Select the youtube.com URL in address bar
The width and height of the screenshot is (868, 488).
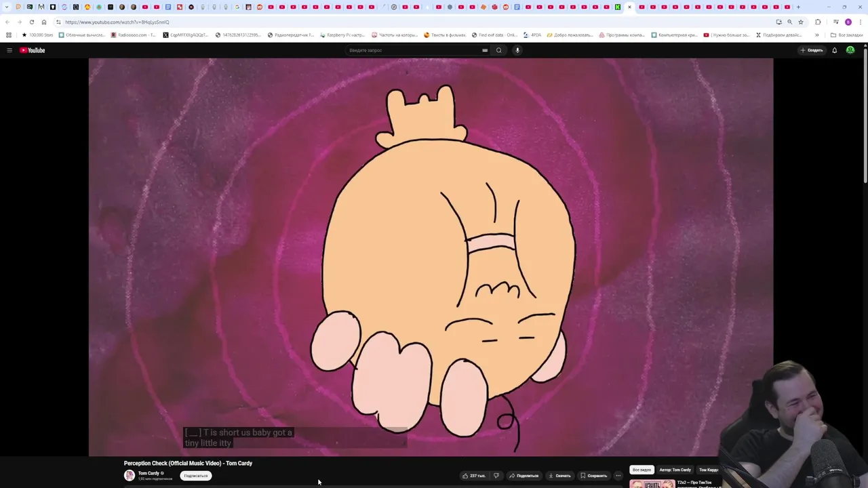117,22
